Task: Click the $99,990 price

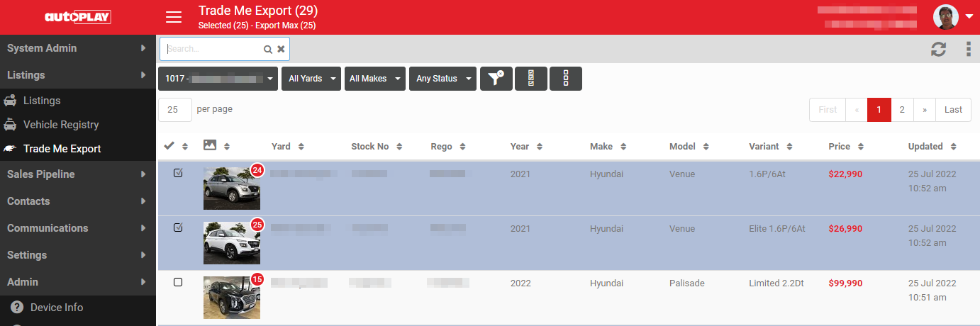Action: [845, 283]
